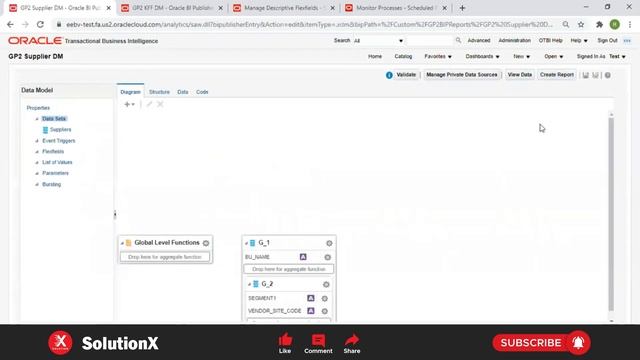Select Bursting in Data Model tree

point(51,184)
